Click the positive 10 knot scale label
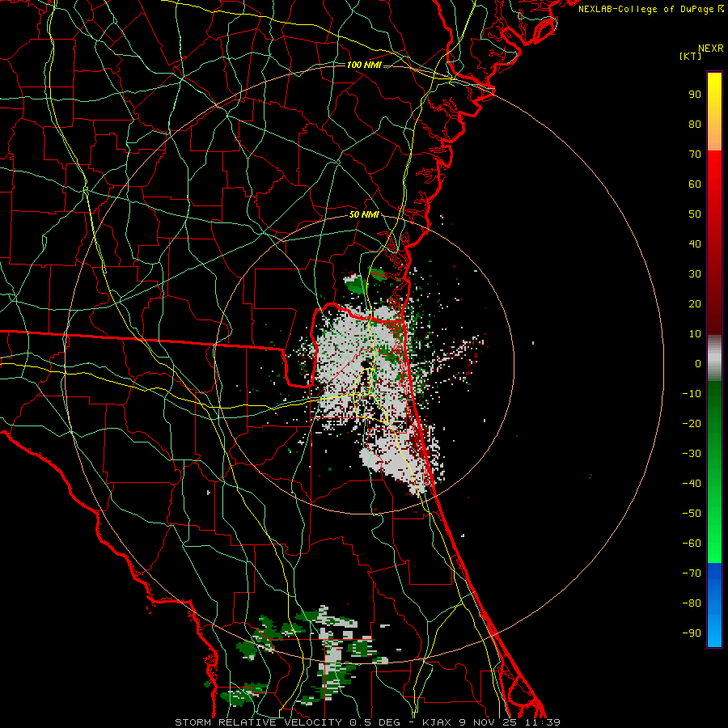The height and width of the screenshot is (728, 728). (695, 334)
